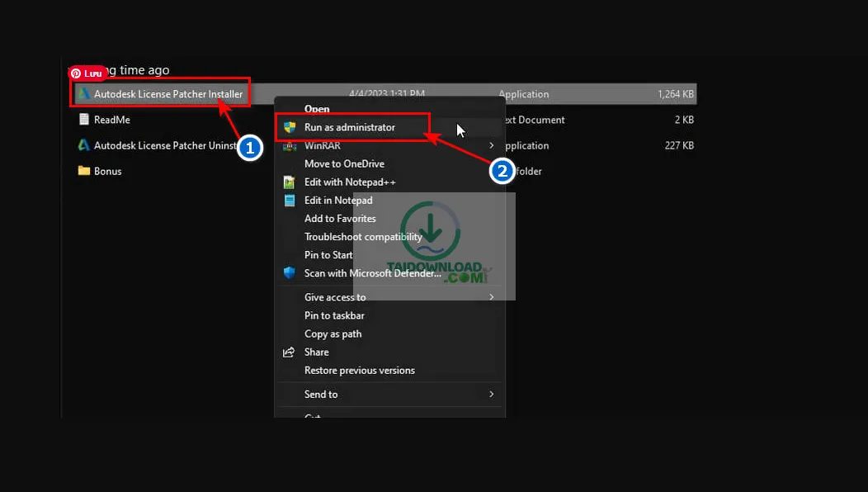Click the Autodesk License Patcher Uninstaller icon
Viewport: 868px width, 492px height.
click(x=83, y=145)
